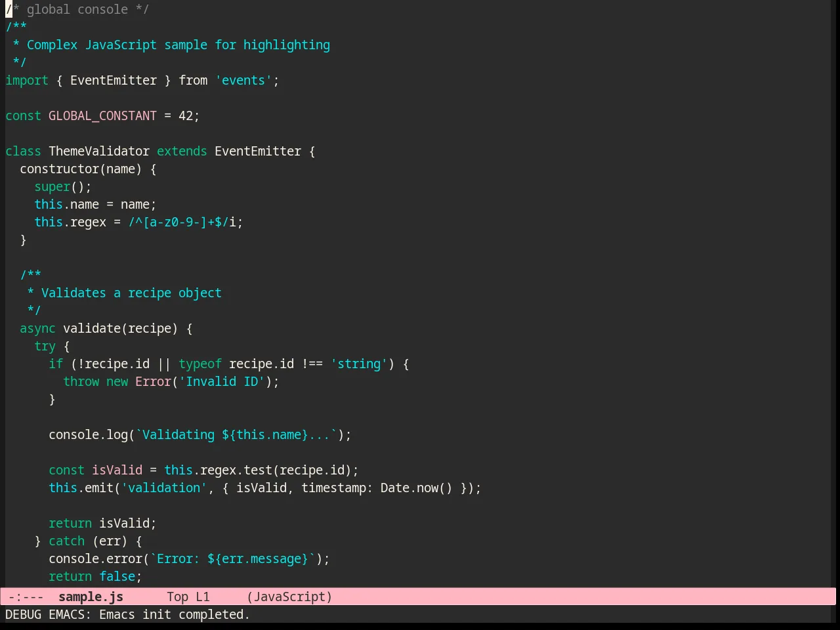
Task: Click 'constructor(name)' method definition
Action: pos(81,169)
